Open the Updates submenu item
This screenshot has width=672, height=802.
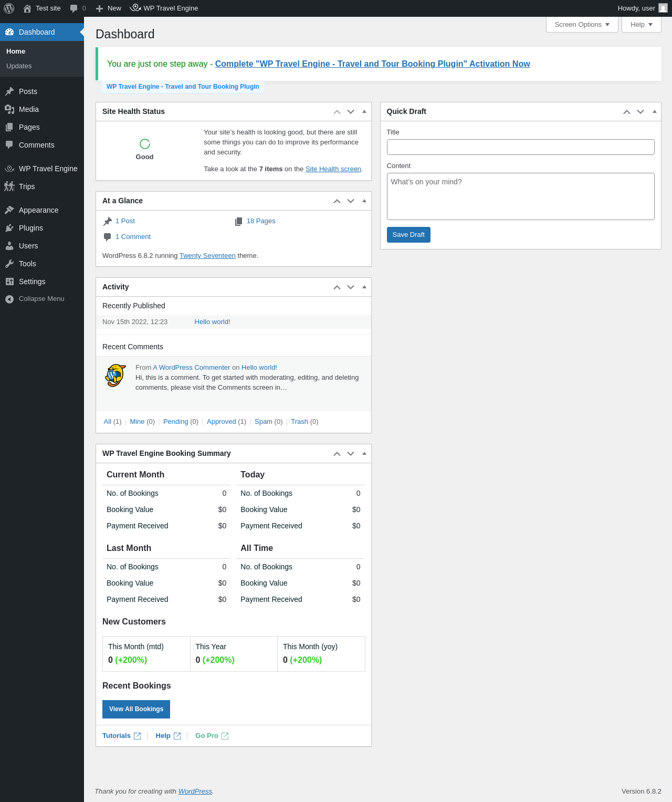tap(19, 66)
